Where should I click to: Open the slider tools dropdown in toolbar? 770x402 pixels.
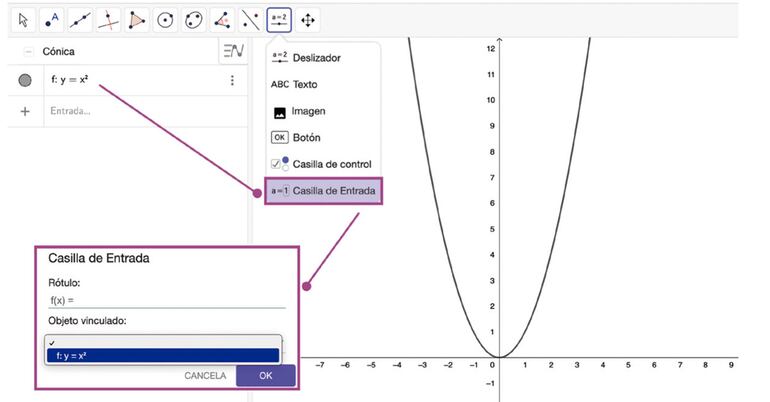click(x=279, y=19)
